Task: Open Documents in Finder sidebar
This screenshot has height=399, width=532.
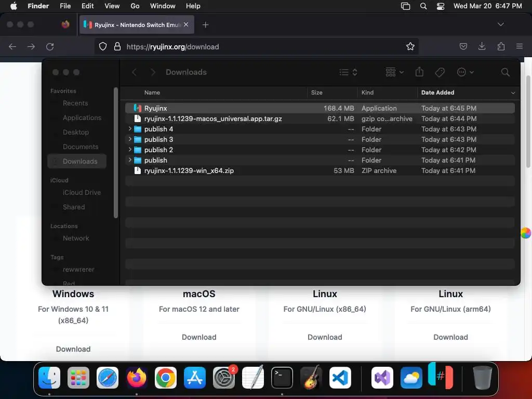Action: pos(81,147)
